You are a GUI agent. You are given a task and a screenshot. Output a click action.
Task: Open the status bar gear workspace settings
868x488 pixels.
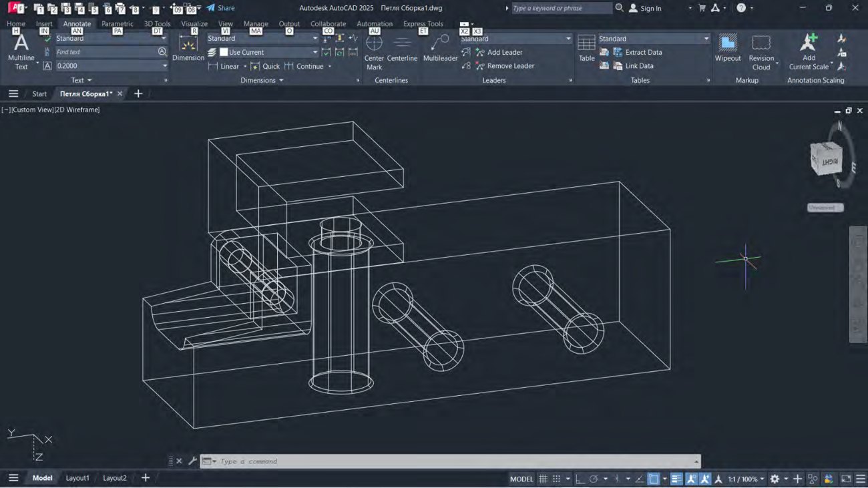click(x=775, y=479)
